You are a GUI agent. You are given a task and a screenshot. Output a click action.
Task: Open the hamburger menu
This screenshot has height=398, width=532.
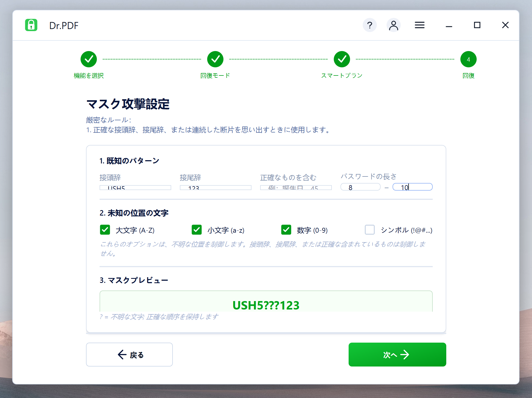pos(419,25)
